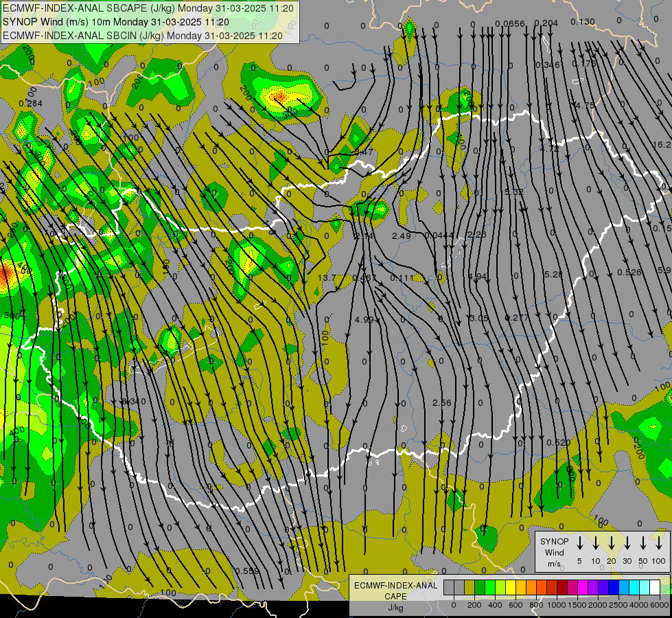Click the map value '5.28'
672x618 pixels.
[553, 275]
